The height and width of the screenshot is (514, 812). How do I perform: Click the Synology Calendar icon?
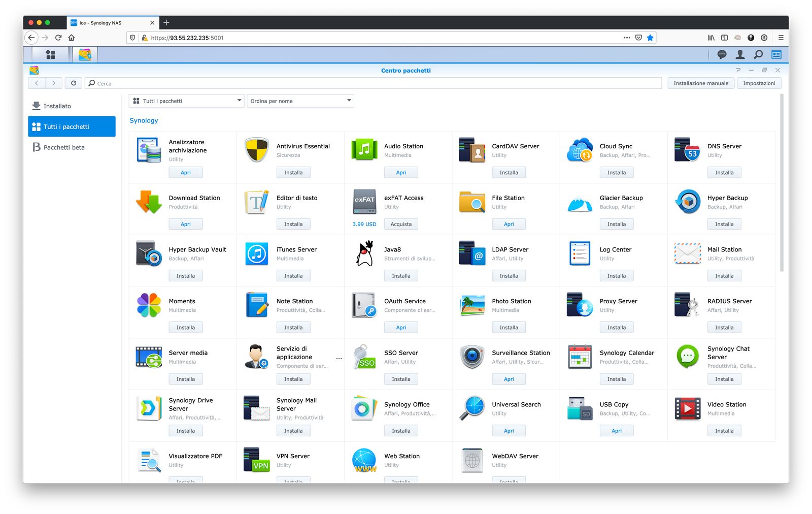tap(580, 357)
